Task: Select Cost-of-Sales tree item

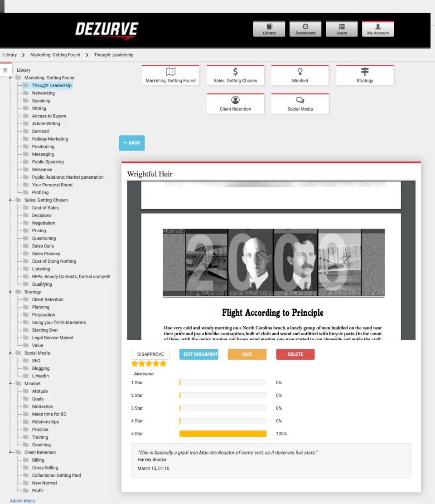Action: click(45, 208)
